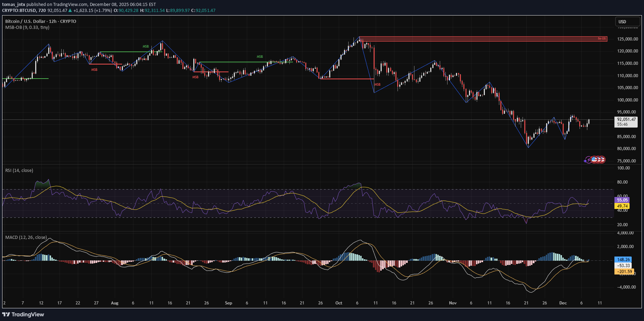
Task: Click the Bitcoin / U.S. Dollar chart title
Action: (40, 21)
